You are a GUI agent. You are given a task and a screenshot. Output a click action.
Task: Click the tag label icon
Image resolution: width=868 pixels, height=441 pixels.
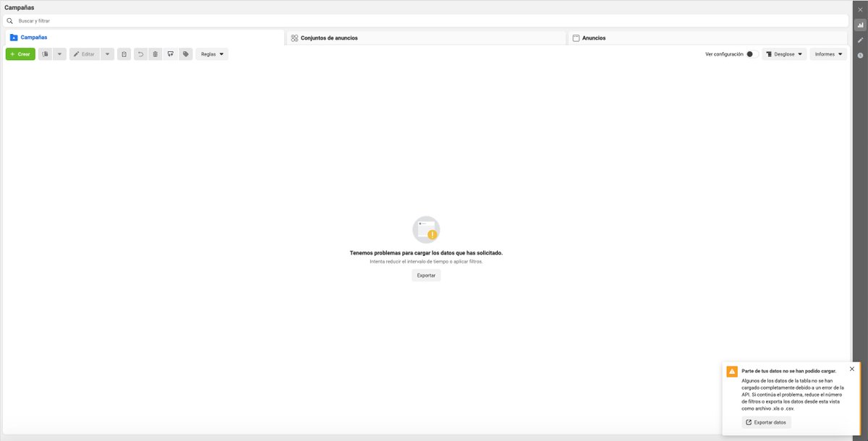186,54
